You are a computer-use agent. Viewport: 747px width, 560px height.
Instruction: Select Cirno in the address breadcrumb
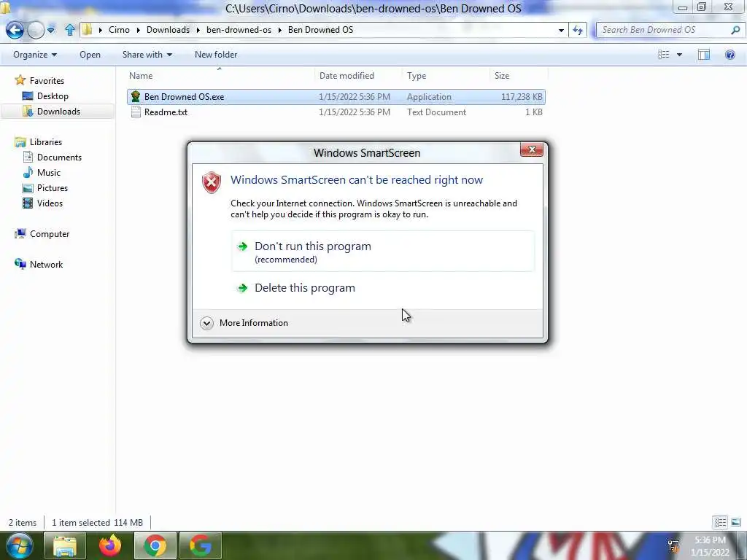119,29
